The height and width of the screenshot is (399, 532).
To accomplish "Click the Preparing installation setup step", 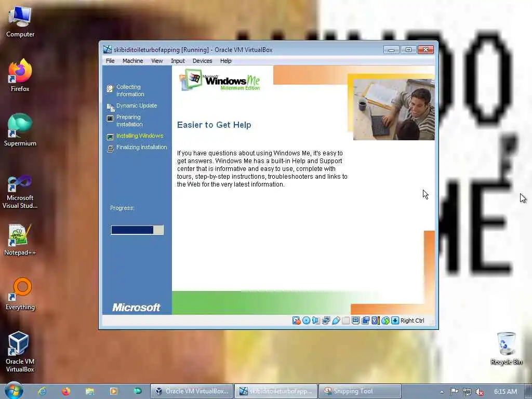I will pyautogui.click(x=129, y=121).
